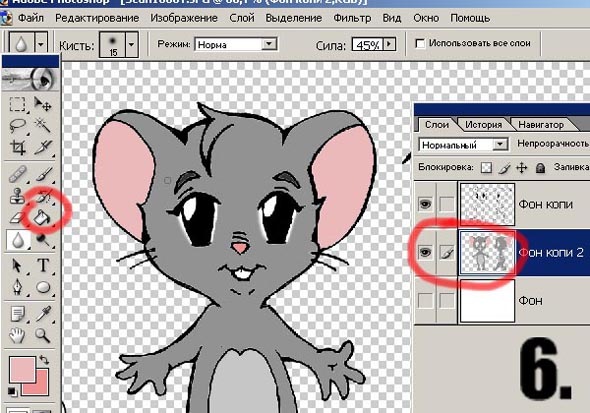The image size is (590, 413).
Task: Toggle lock all padlock icon
Action: [540, 167]
